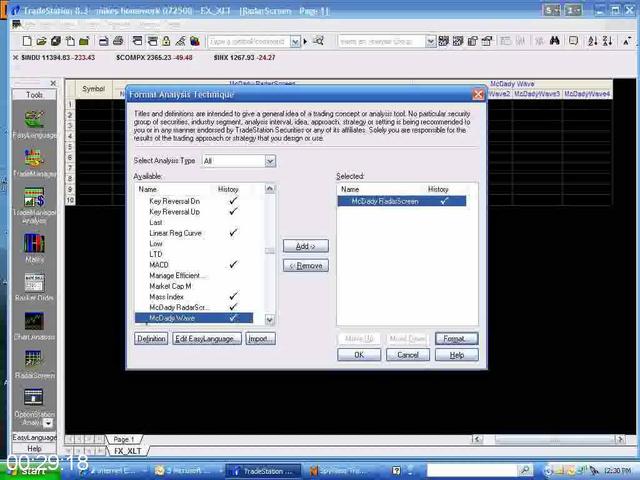Click the Format... button
Viewport: 640px width, 480px height.
coord(457,339)
